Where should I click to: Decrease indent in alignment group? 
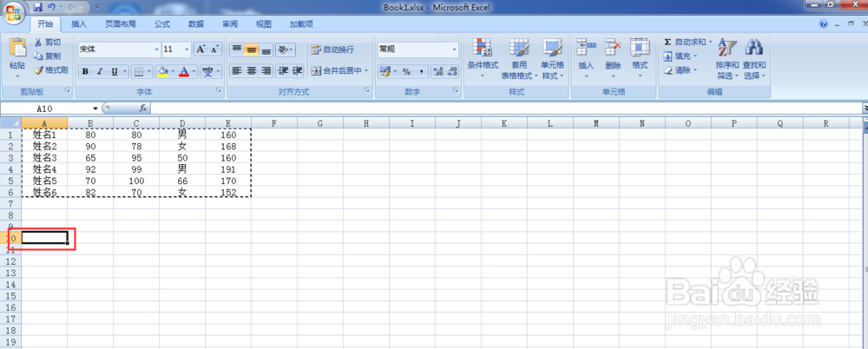click(x=283, y=71)
